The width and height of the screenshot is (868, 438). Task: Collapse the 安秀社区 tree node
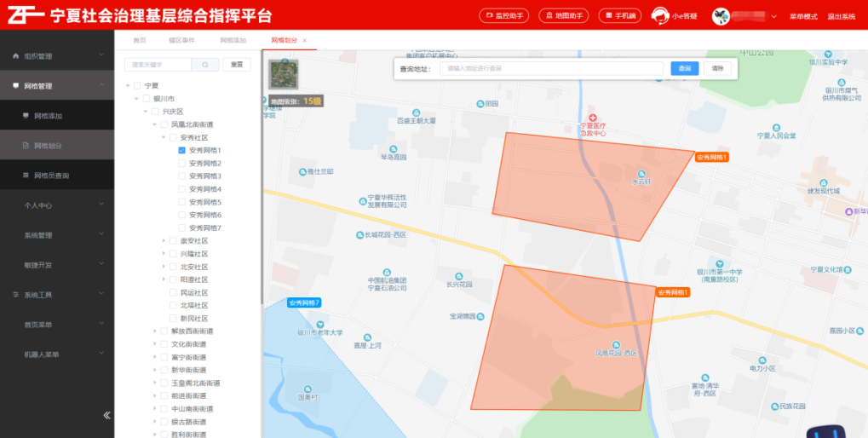164,137
